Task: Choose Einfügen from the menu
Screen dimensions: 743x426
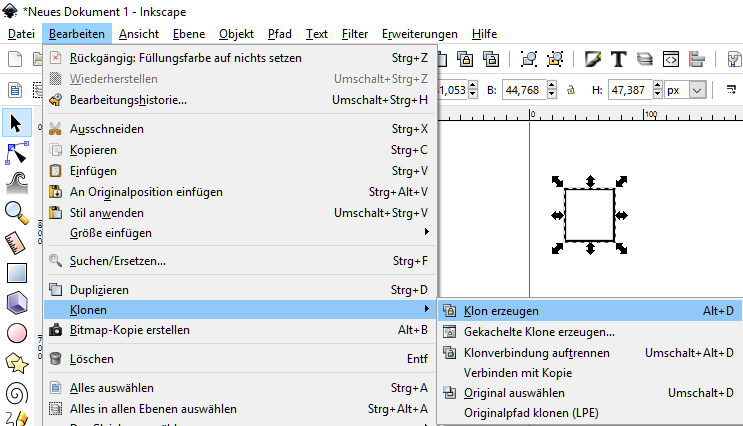Action: 240,171
